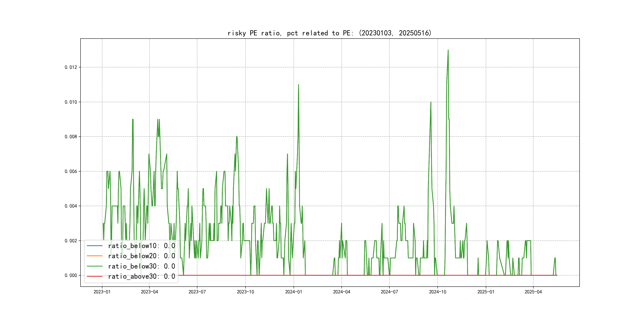Click the 0.010 y-axis tick label

click(x=71, y=102)
